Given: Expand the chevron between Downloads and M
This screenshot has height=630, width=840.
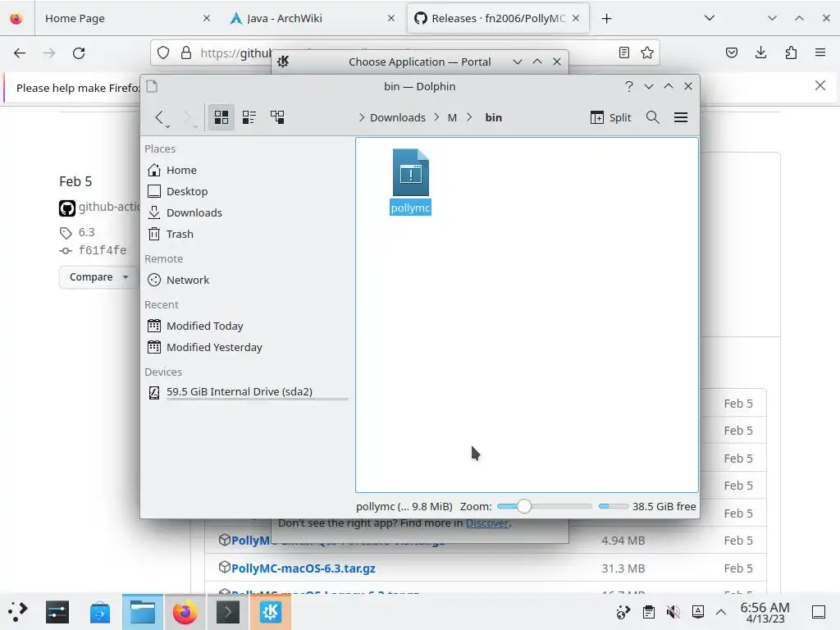Looking at the screenshot, I should pos(436,117).
